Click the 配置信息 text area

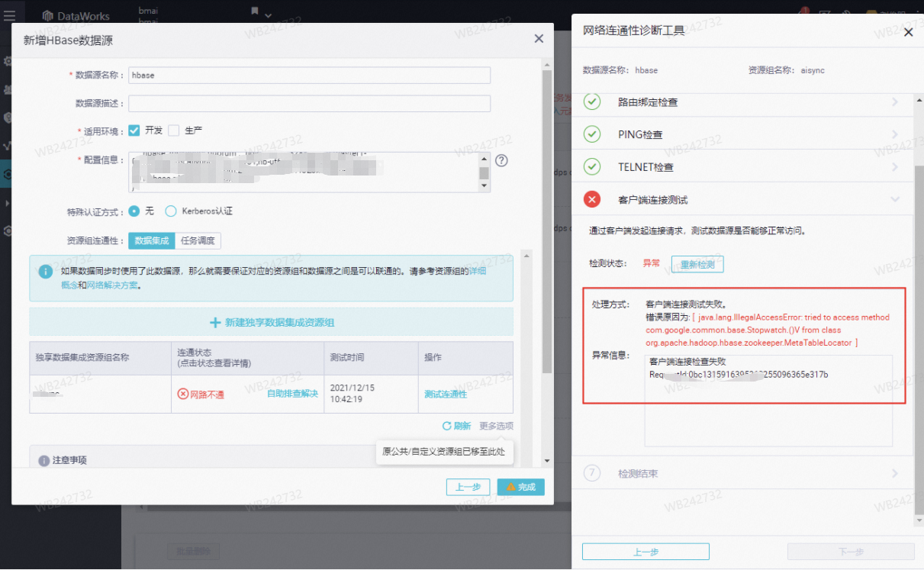pyautogui.click(x=304, y=172)
